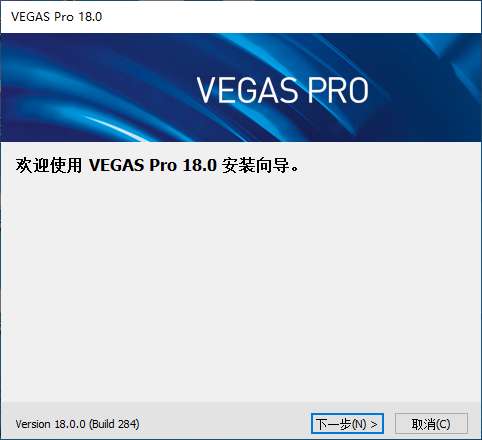Click the arrow symbol on the next button
The image size is (482, 440).
click(374, 424)
